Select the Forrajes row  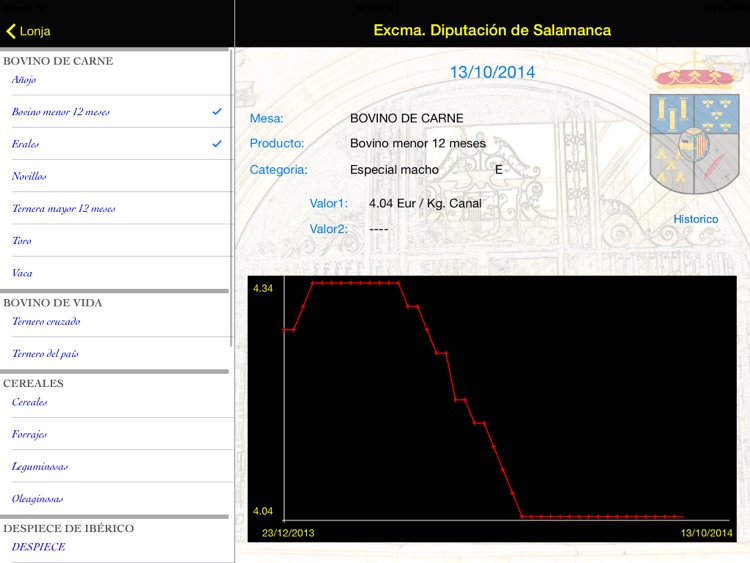pos(117,434)
